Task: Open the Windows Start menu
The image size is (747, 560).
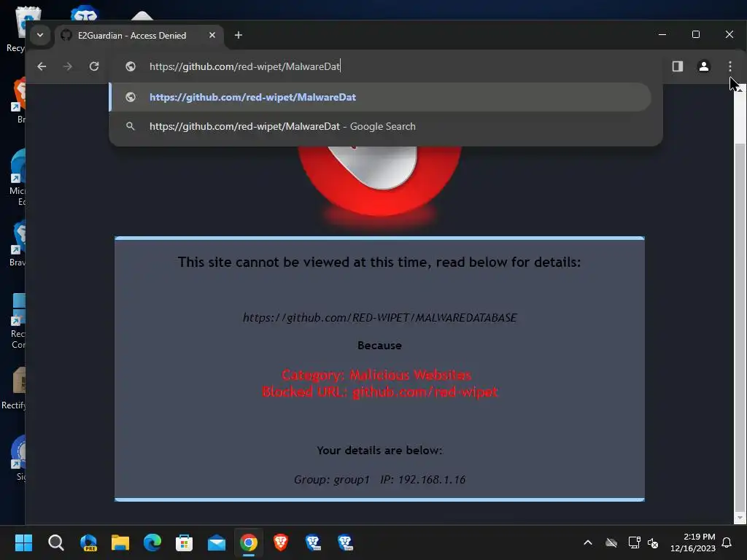Action: coord(23,542)
